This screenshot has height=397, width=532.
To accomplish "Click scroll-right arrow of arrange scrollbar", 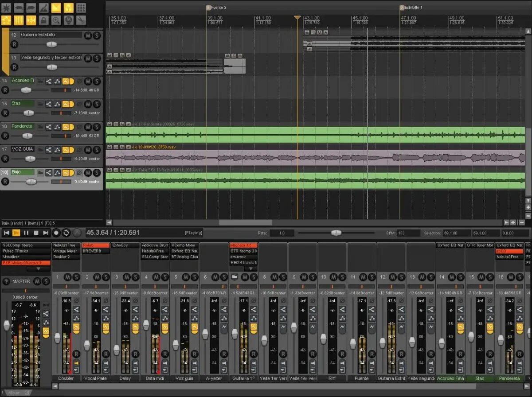I will pos(506,222).
